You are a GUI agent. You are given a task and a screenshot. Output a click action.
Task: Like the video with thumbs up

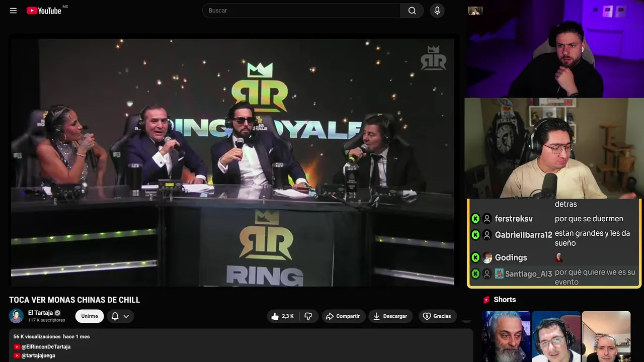point(282,316)
